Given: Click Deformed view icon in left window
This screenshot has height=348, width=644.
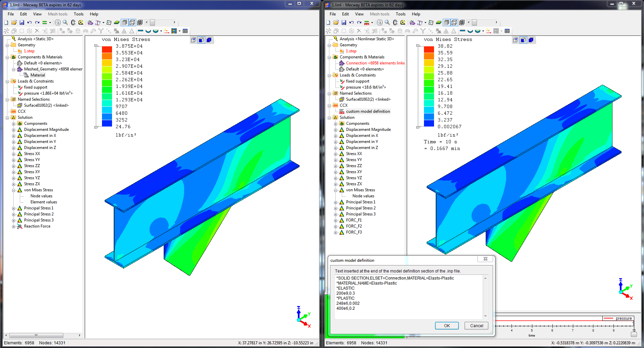Looking at the screenshot, I should click(x=148, y=31).
